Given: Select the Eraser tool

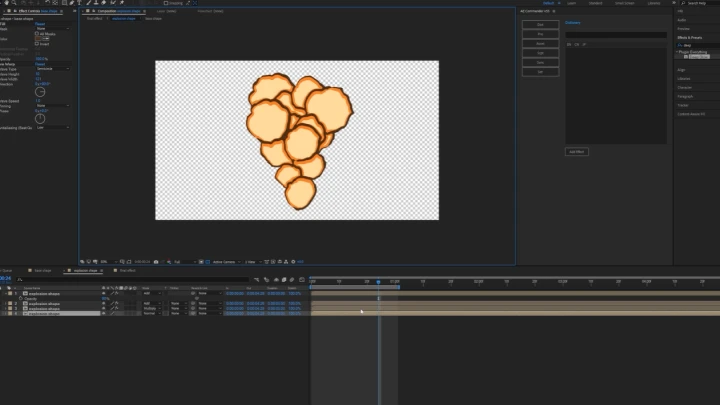Looking at the screenshot, I should [104, 3].
